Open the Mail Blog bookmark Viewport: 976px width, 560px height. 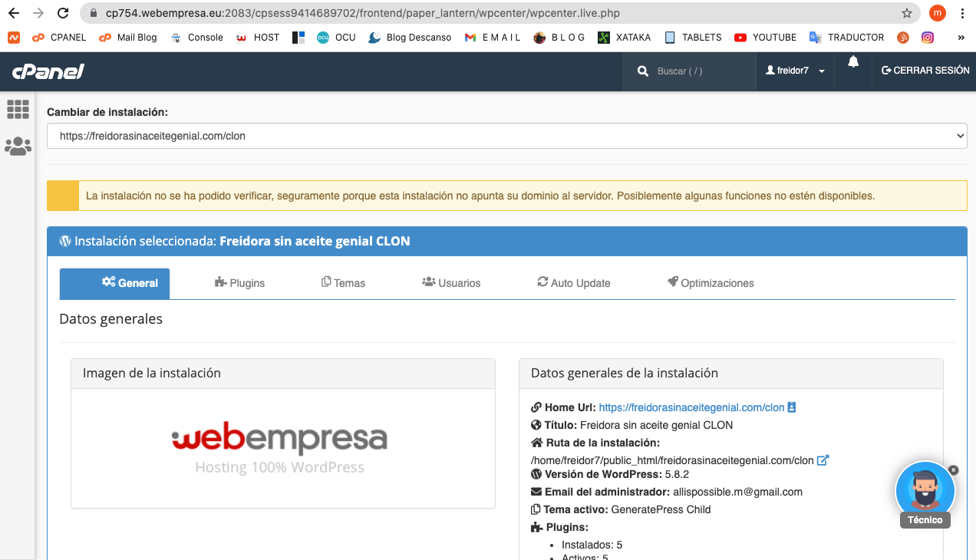[127, 37]
